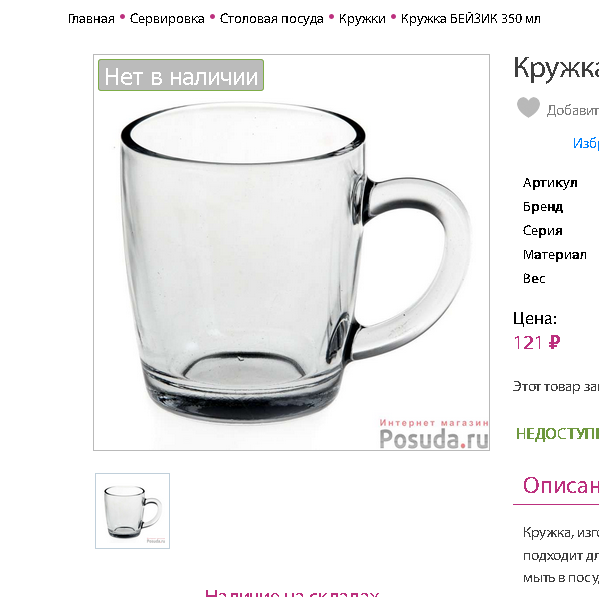Click the Бренд specification label
599x597 pixels.
(543, 207)
